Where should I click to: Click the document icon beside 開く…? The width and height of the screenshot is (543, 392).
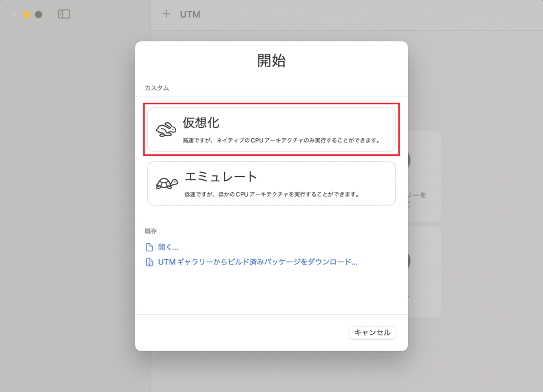(x=149, y=247)
